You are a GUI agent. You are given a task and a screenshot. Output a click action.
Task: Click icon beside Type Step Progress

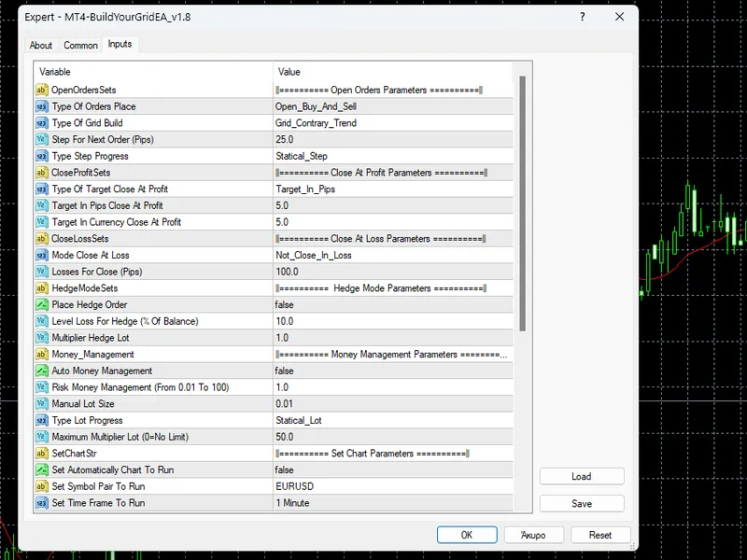coord(42,156)
